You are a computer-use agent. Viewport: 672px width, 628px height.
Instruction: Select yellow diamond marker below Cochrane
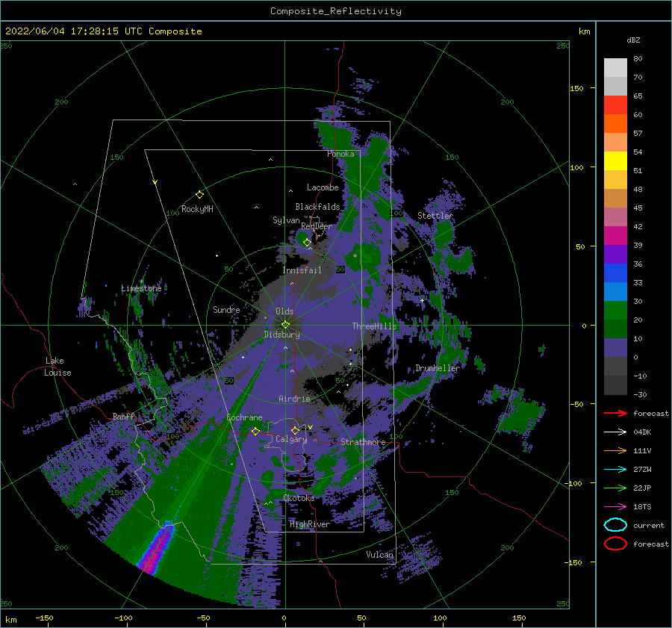coord(256,432)
